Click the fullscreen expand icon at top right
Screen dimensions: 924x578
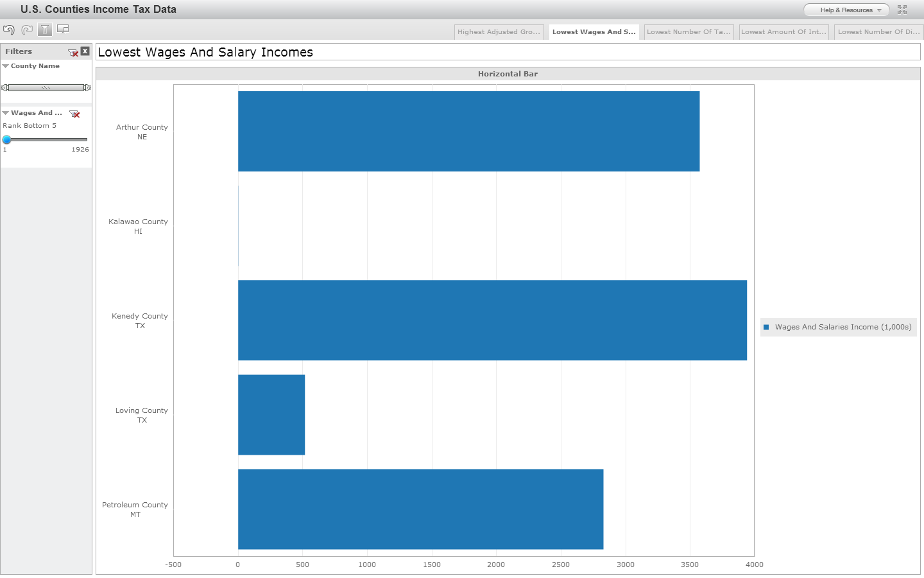pyautogui.click(x=903, y=10)
